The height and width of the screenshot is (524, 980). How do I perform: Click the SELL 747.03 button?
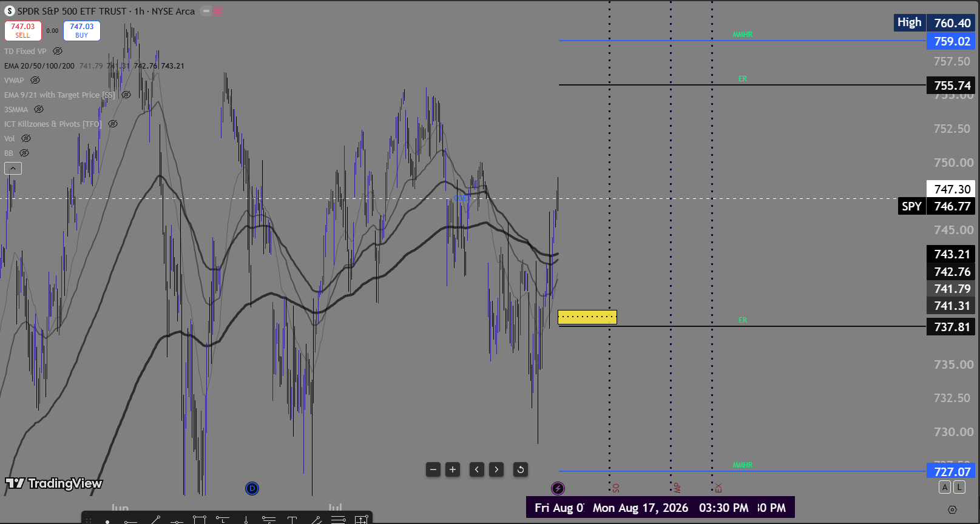click(23, 30)
